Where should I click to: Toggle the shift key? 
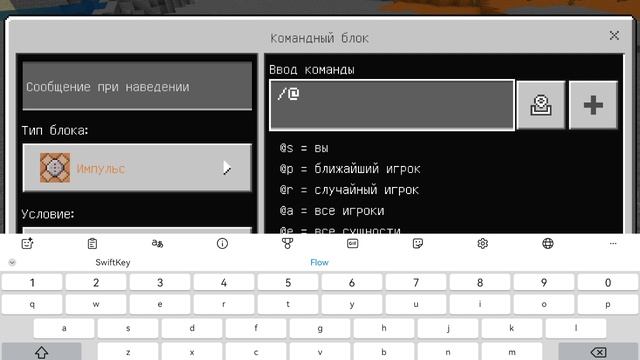[41, 351]
